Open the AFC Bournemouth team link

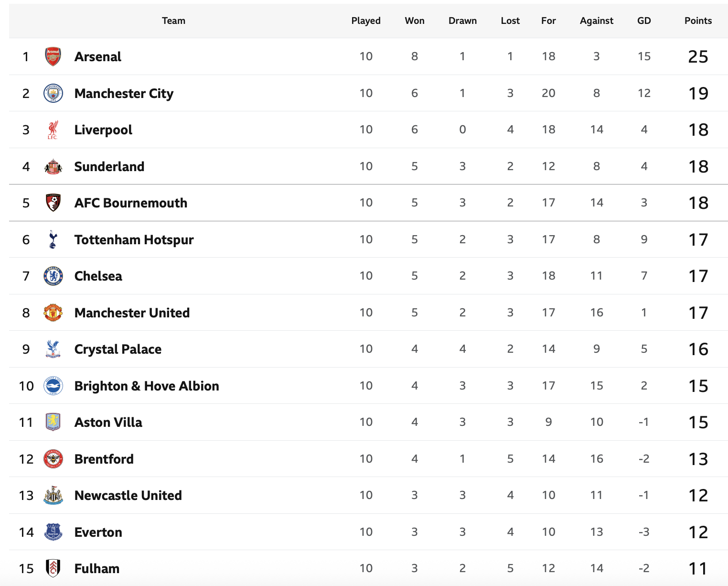[130, 203]
